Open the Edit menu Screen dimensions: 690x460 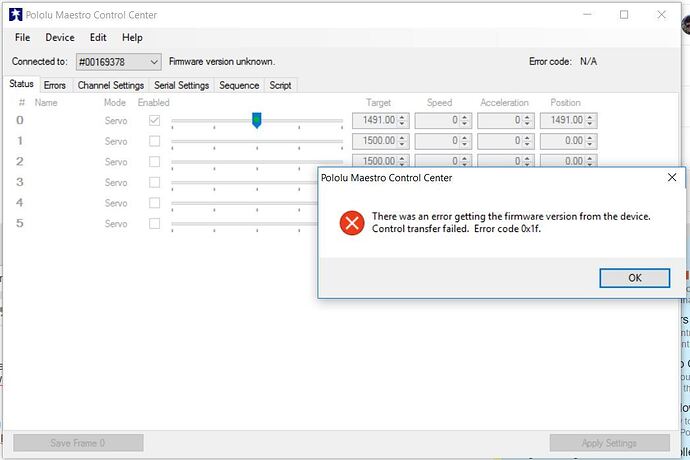pyautogui.click(x=98, y=38)
